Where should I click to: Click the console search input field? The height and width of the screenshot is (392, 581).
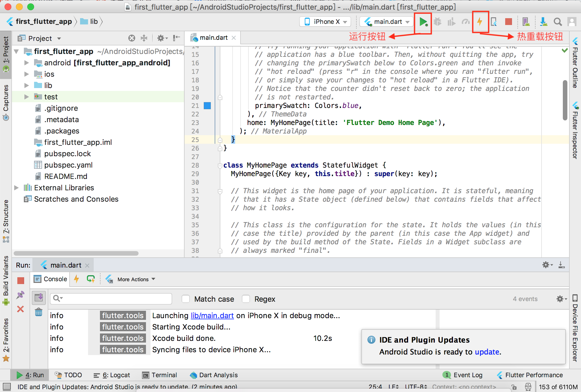pyautogui.click(x=116, y=299)
